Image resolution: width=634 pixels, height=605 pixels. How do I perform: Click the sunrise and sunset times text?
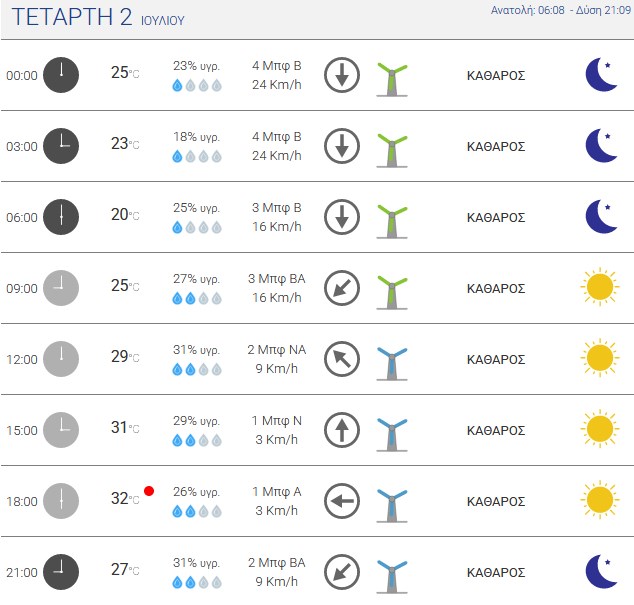pos(561,10)
